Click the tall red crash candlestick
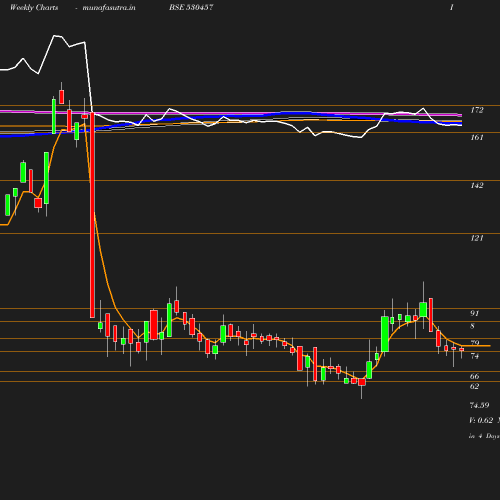The height and width of the screenshot is (500, 500). (x=92, y=215)
